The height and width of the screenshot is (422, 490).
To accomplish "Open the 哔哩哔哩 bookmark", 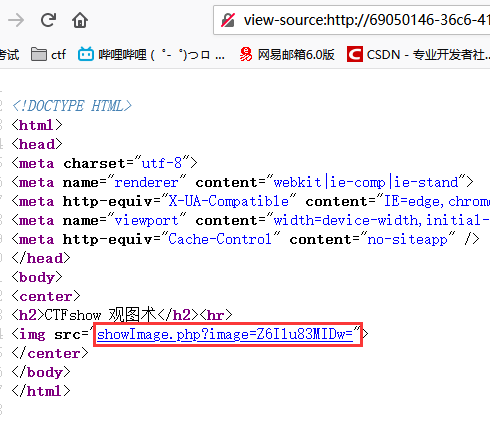I will [151, 54].
